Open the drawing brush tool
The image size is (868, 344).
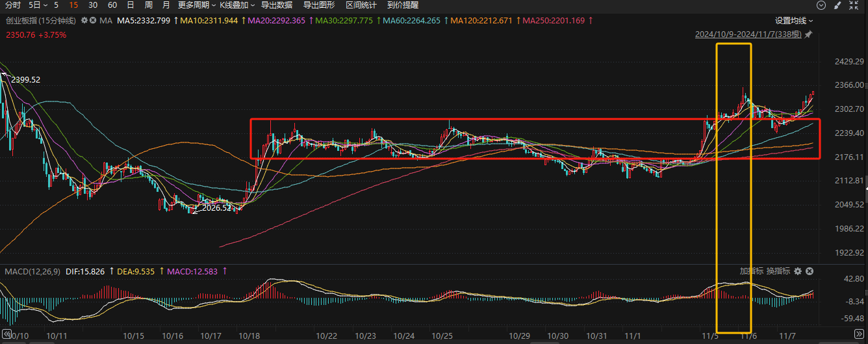coord(837,5)
